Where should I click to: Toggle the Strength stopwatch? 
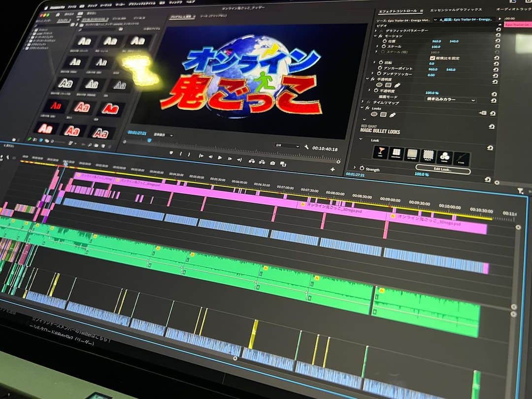point(362,169)
